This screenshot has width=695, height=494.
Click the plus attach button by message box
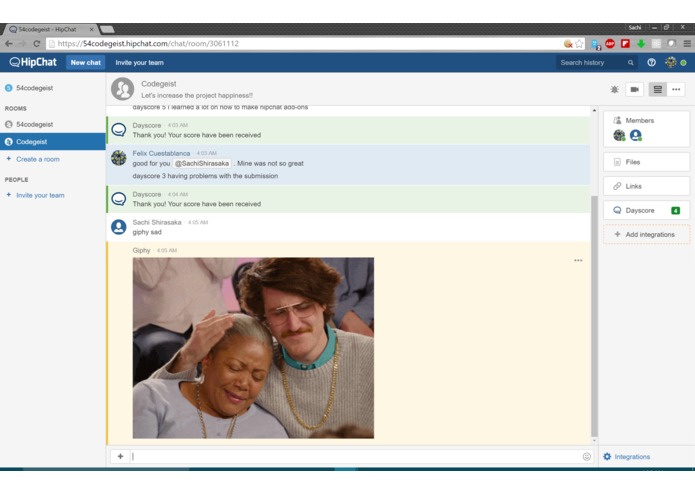(x=120, y=456)
